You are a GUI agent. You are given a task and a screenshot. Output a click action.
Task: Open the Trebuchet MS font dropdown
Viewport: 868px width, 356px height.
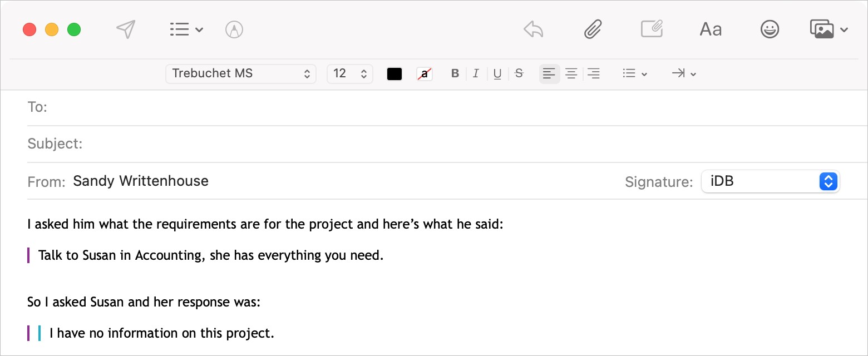click(240, 73)
